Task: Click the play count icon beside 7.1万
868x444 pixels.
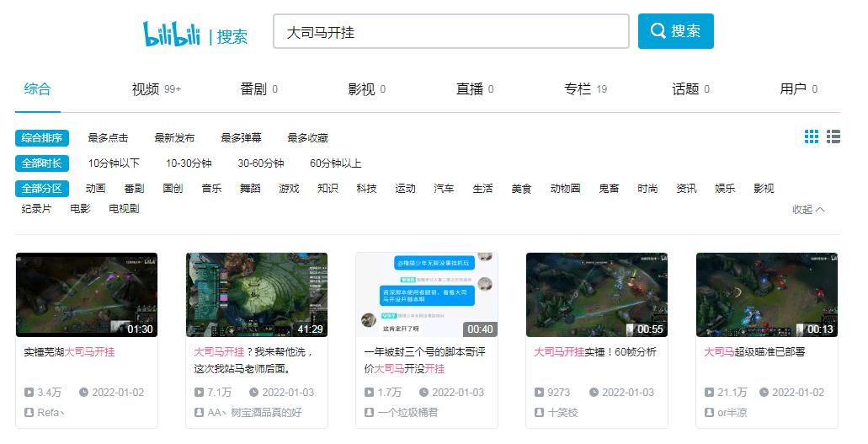Action: pyautogui.click(x=199, y=393)
